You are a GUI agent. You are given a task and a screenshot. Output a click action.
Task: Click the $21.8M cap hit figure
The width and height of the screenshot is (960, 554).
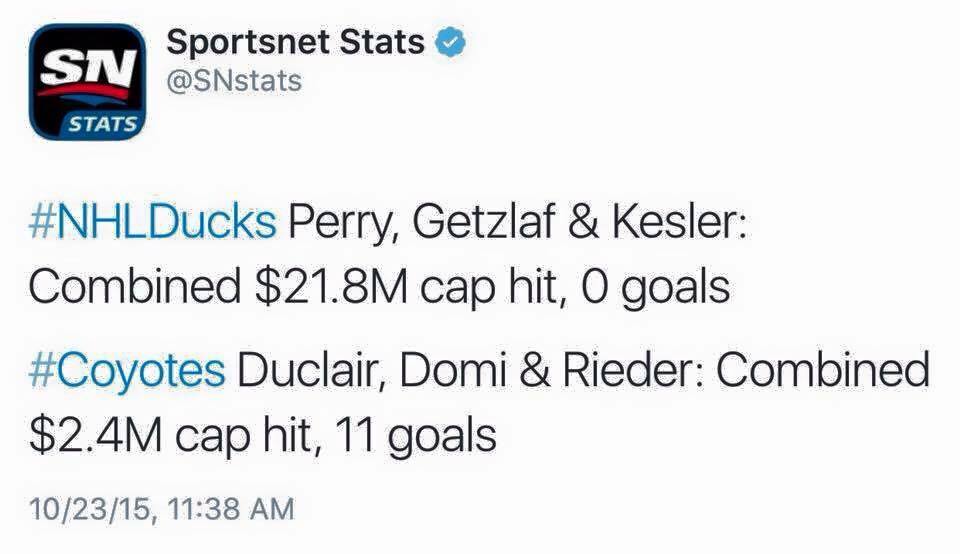pos(331,287)
